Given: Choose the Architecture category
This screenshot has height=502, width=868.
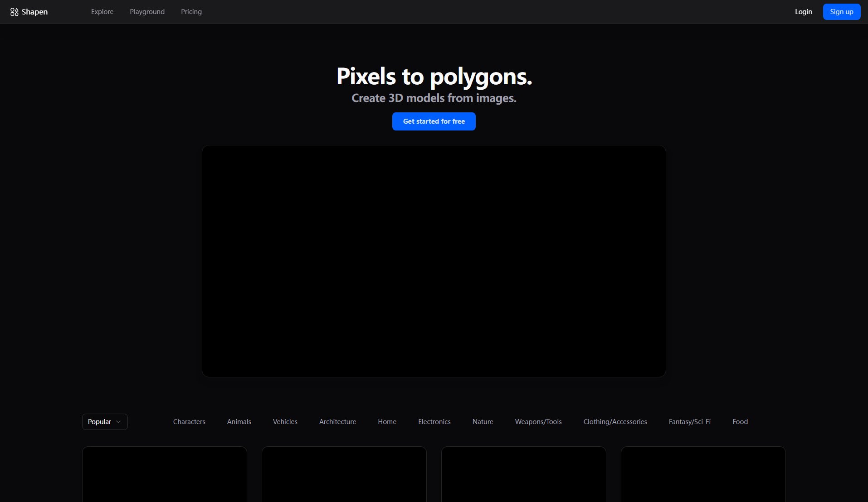Looking at the screenshot, I should [x=337, y=422].
